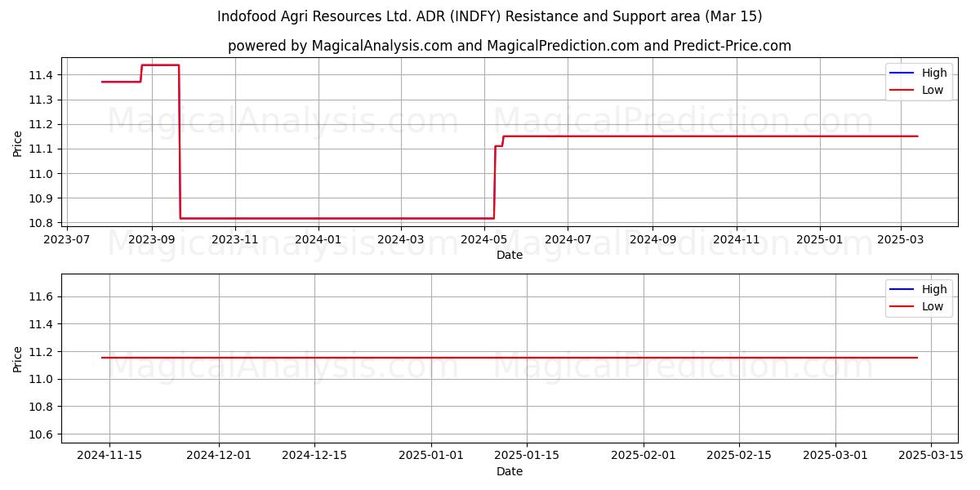Click the 2025-03-01 tick label in bottom chart
980x490 pixels.
pos(835,456)
